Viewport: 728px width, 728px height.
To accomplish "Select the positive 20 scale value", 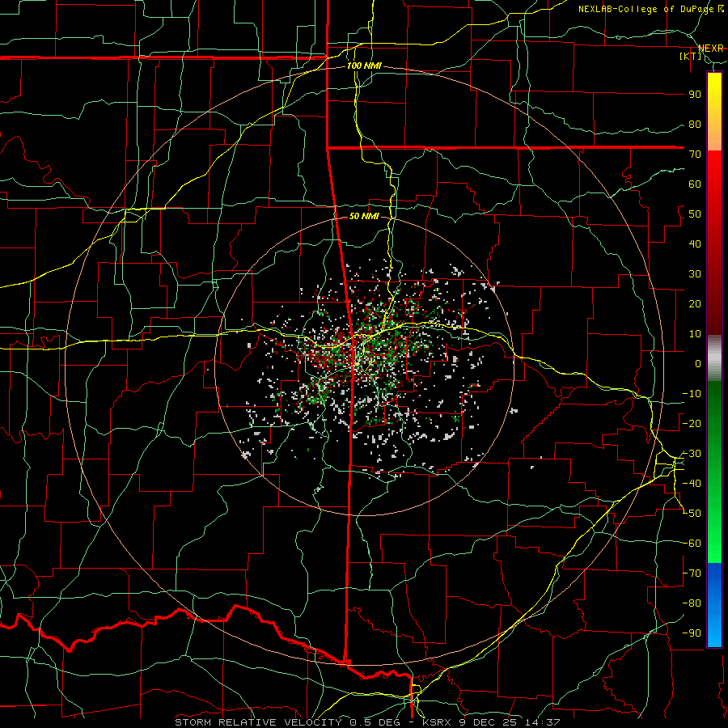I will 695,304.
